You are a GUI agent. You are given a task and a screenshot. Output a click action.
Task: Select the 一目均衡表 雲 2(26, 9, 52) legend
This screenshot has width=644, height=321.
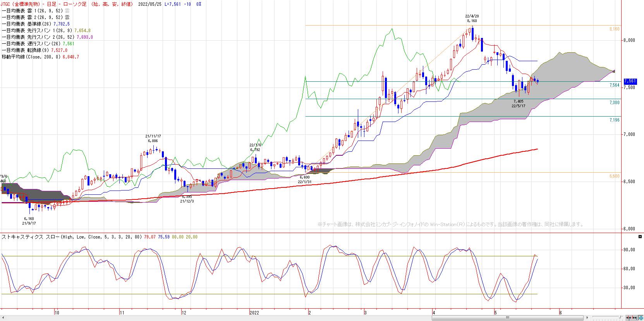point(36,17)
